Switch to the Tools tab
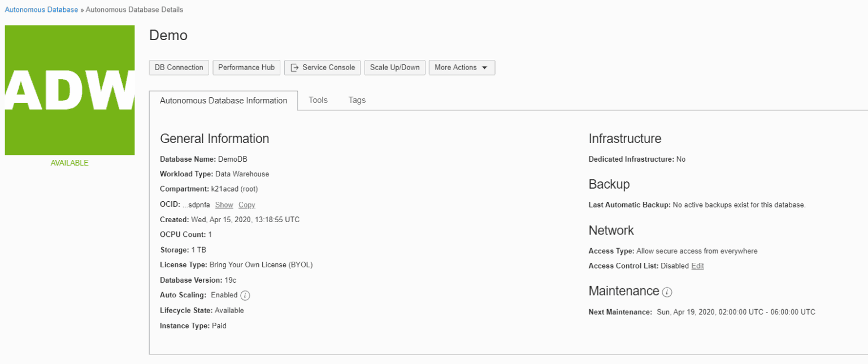The height and width of the screenshot is (364, 868). click(x=318, y=100)
